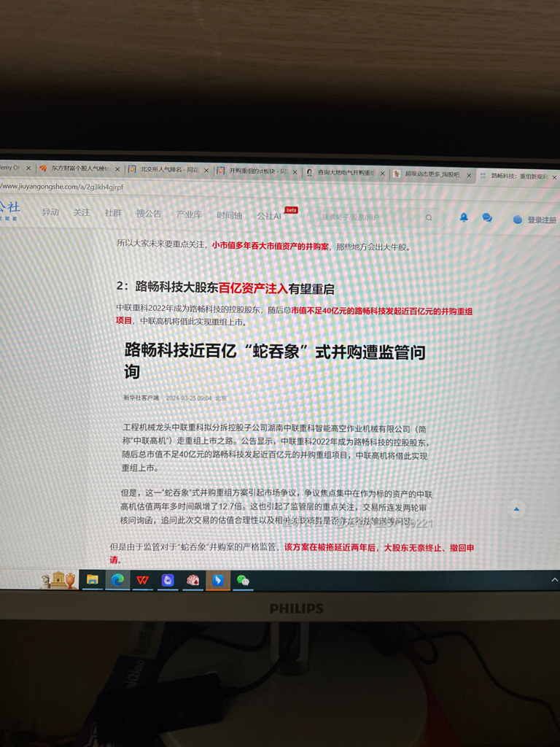Close the 北交所人气排名 tab

click(x=206, y=170)
